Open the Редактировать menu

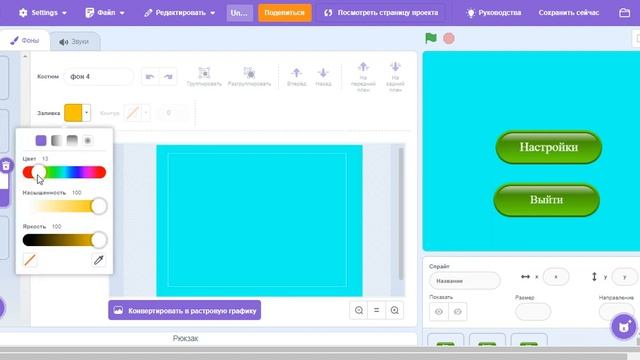pyautogui.click(x=180, y=13)
